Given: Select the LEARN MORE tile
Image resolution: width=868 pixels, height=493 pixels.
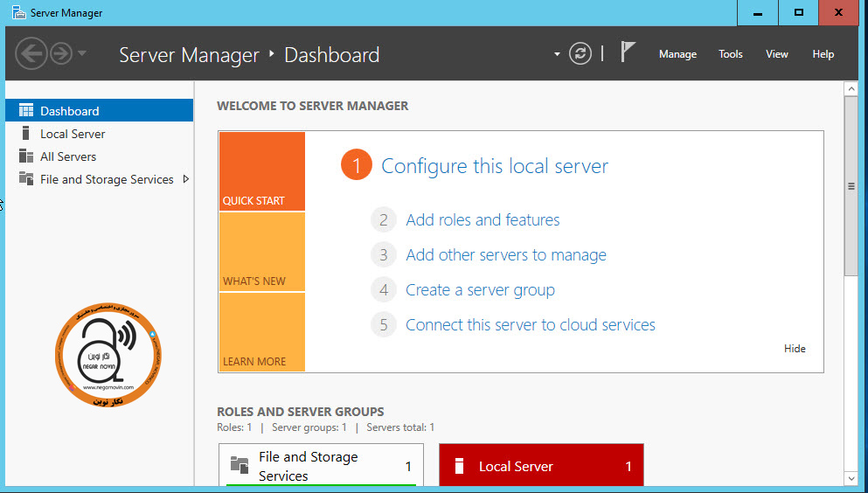Looking at the screenshot, I should [x=262, y=332].
